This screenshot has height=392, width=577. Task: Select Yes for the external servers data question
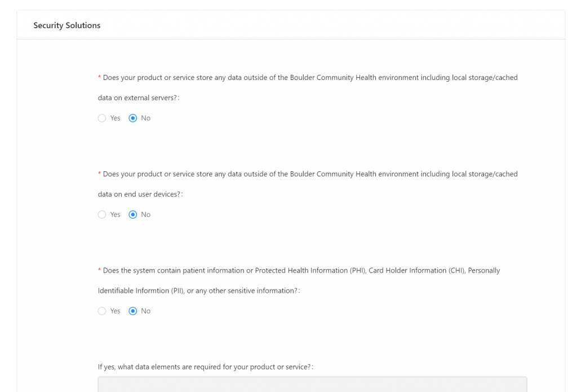[x=102, y=118]
